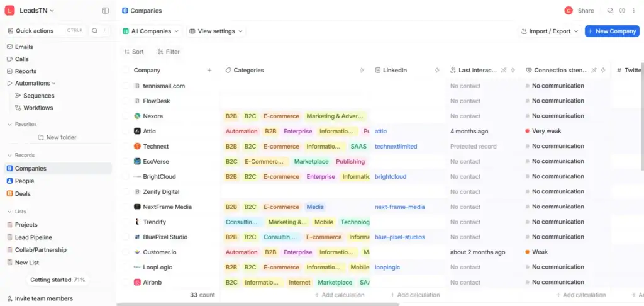Click the LoopLogic company logo
This screenshot has width=644, height=306.
[138, 268]
